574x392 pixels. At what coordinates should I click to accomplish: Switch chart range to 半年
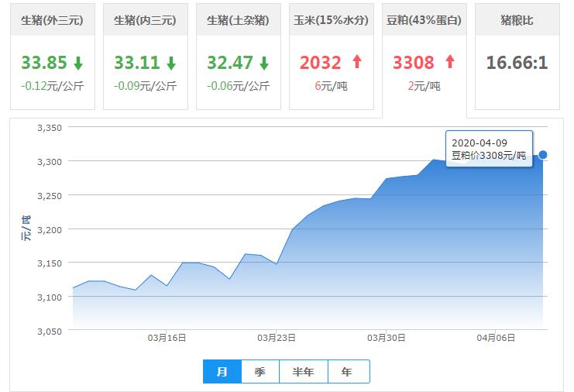[x=304, y=372]
